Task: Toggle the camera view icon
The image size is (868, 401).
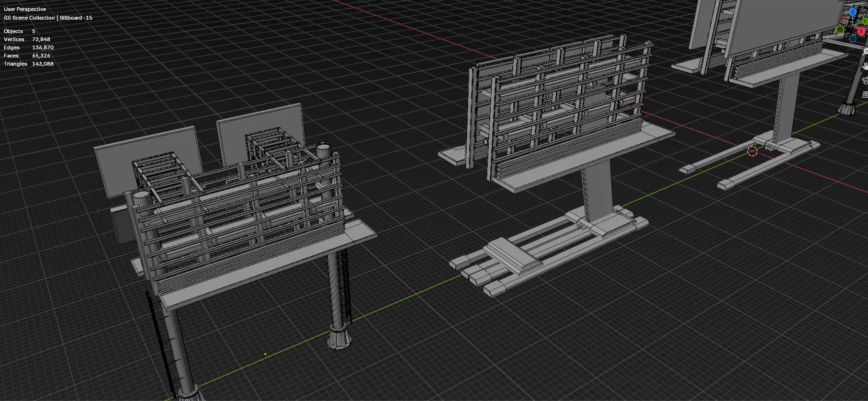Action: 865,80
